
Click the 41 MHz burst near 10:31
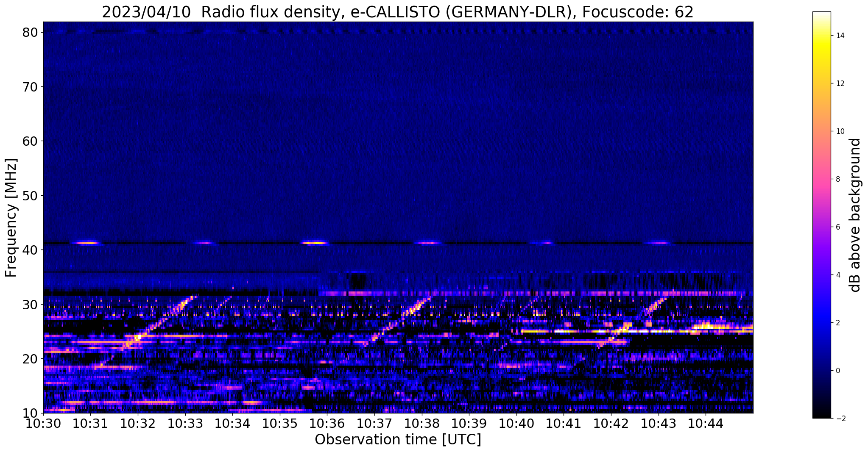click(x=87, y=243)
